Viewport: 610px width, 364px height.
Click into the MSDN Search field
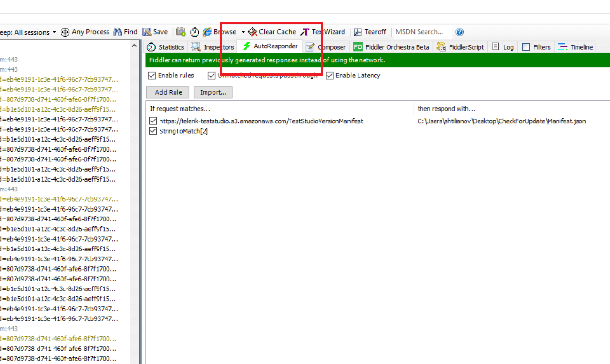(x=422, y=32)
